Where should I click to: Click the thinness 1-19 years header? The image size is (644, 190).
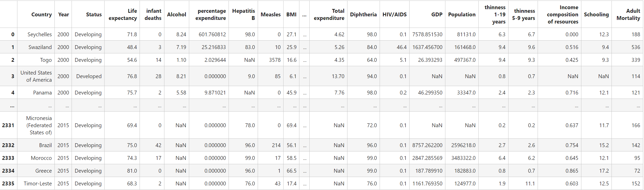pos(495,15)
